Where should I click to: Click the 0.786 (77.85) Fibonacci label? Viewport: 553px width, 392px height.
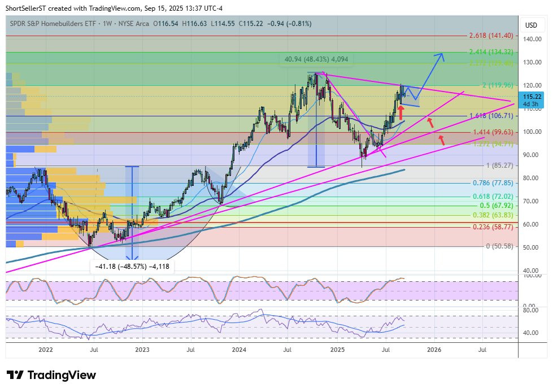493,183
